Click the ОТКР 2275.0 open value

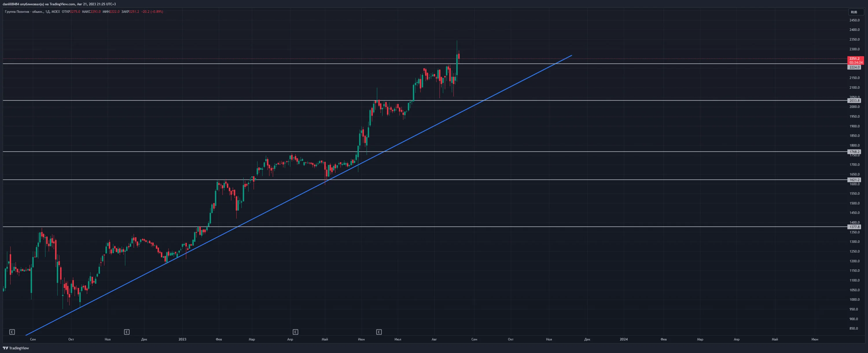point(71,12)
